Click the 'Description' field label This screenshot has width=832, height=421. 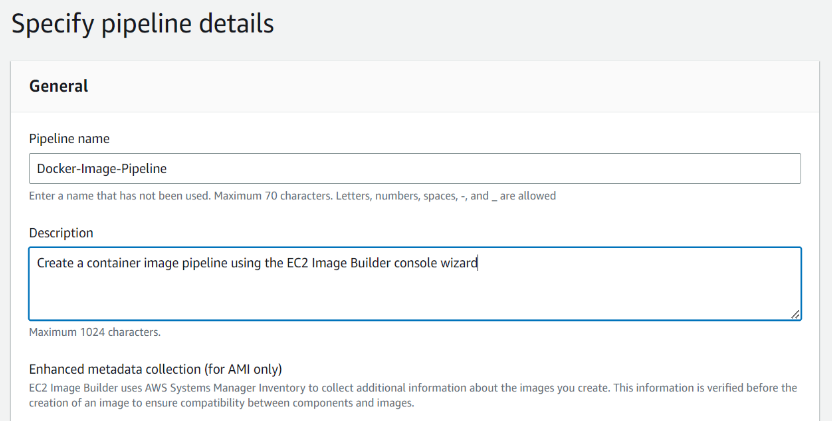[61, 233]
